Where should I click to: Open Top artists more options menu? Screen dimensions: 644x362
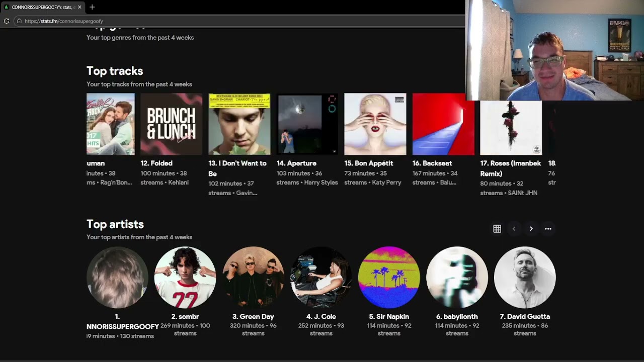[x=548, y=229]
